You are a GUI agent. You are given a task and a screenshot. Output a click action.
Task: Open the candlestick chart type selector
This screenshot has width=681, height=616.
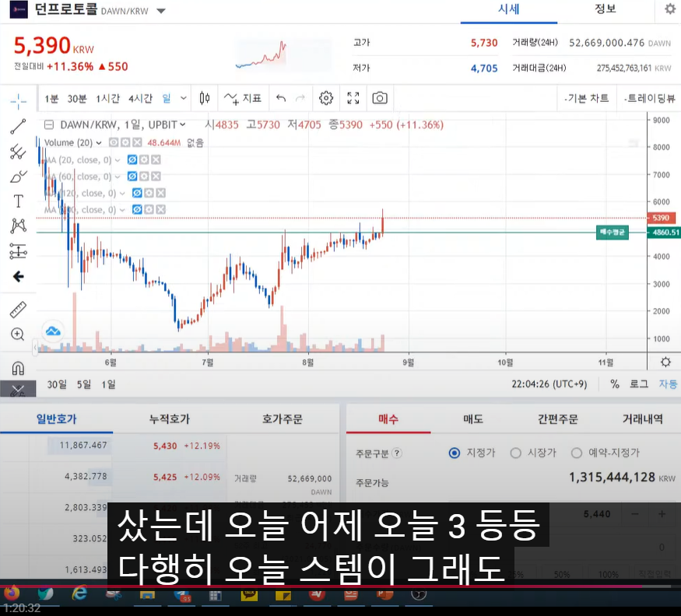205,99
